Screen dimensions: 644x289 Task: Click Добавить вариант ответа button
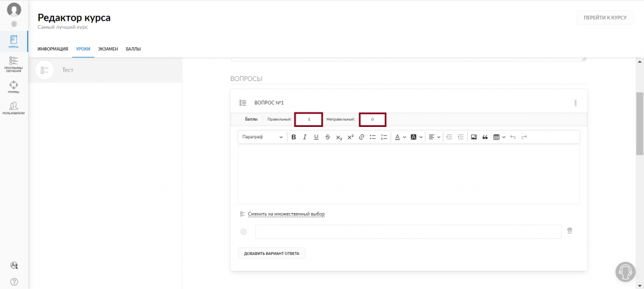[272, 253]
